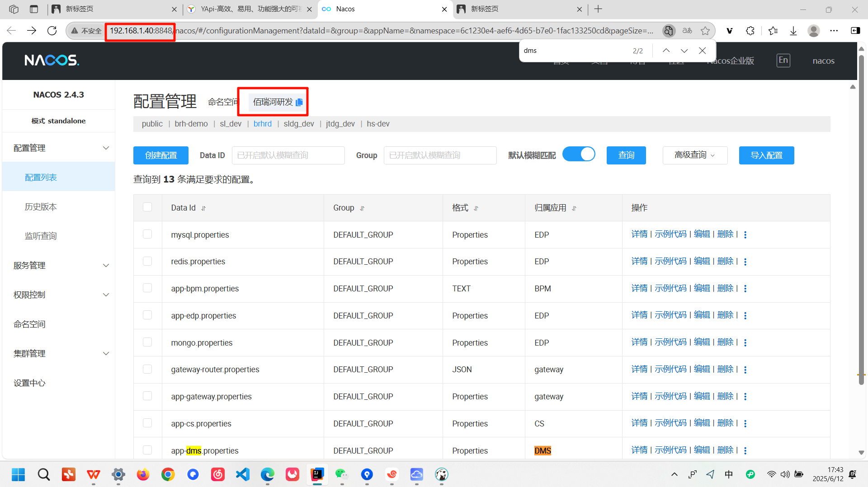The height and width of the screenshot is (487, 868).
Task: Open Visual Studio Code from taskbar
Action: pyautogui.click(x=243, y=474)
